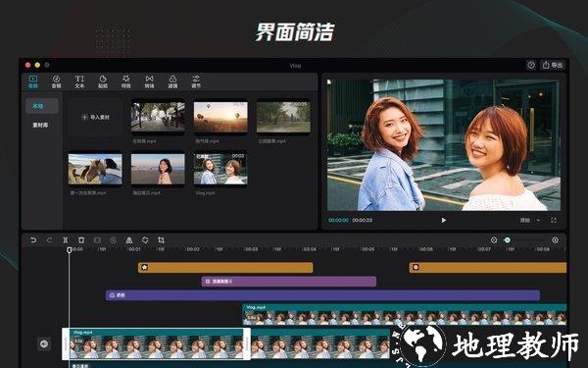The height and width of the screenshot is (368, 588).
Task: Select the highlighted Vlog.mp4 main track clip
Action: click(157, 344)
